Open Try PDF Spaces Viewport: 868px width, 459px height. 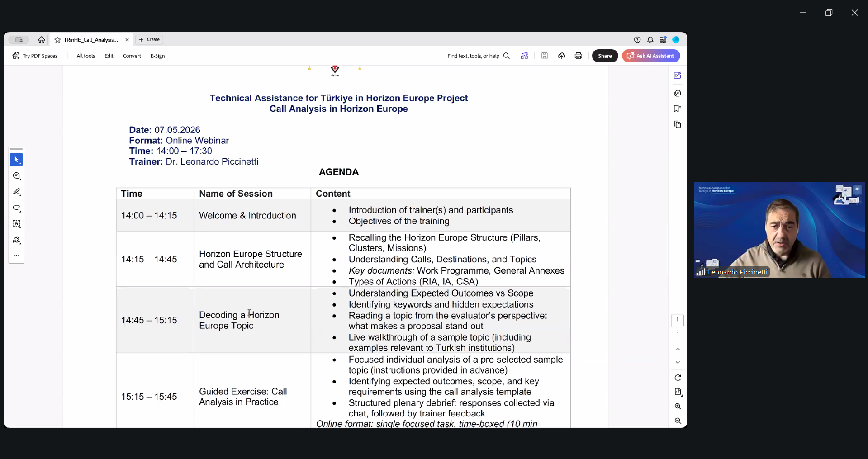(x=35, y=56)
